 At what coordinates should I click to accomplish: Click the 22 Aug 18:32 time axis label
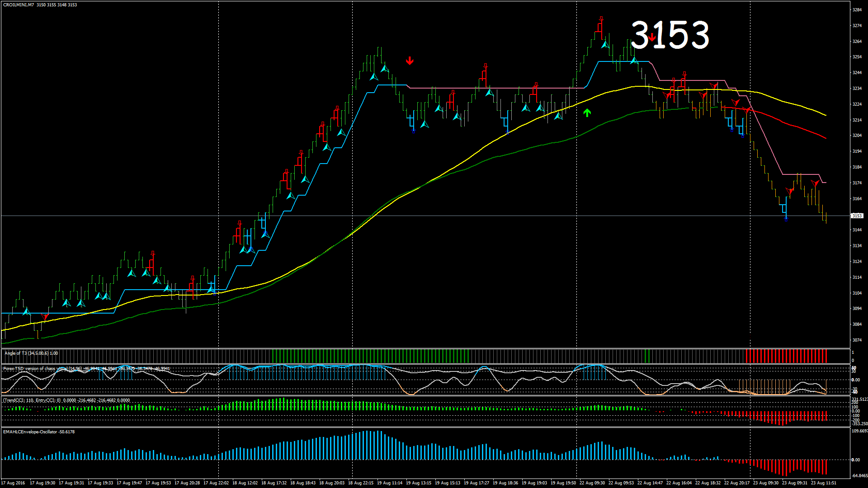(708, 483)
